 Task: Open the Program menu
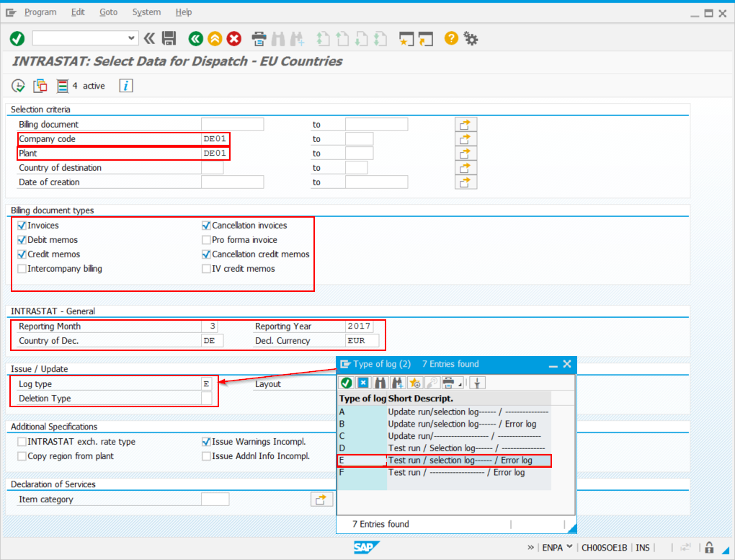click(x=40, y=12)
